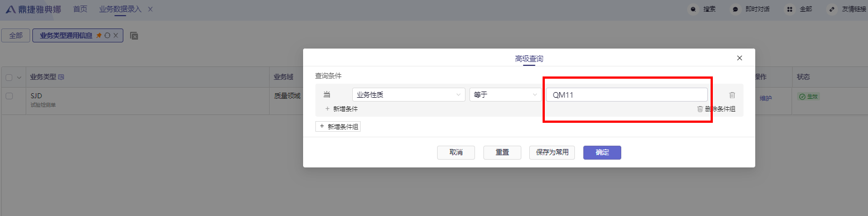Click the 试验检测单 subtitle text
Viewport: 868px width, 216px height.
pos(43,105)
